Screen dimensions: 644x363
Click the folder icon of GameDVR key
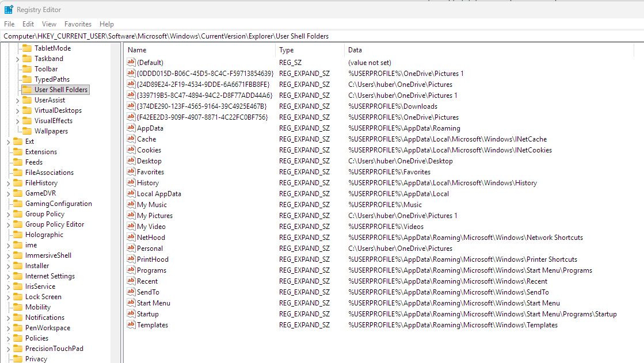pyautogui.click(x=18, y=193)
